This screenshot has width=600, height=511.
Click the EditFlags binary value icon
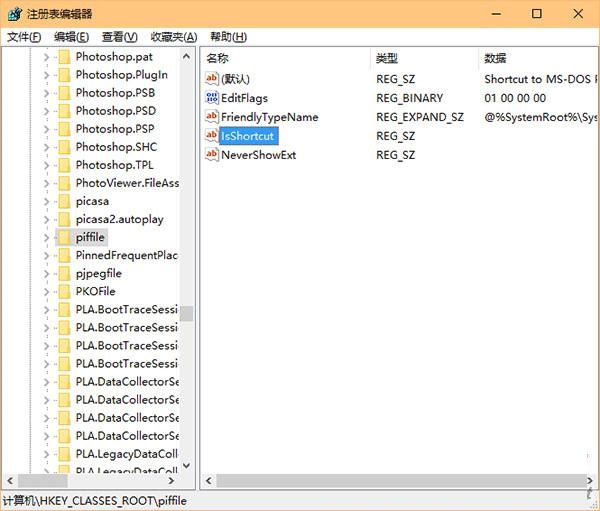(211, 98)
